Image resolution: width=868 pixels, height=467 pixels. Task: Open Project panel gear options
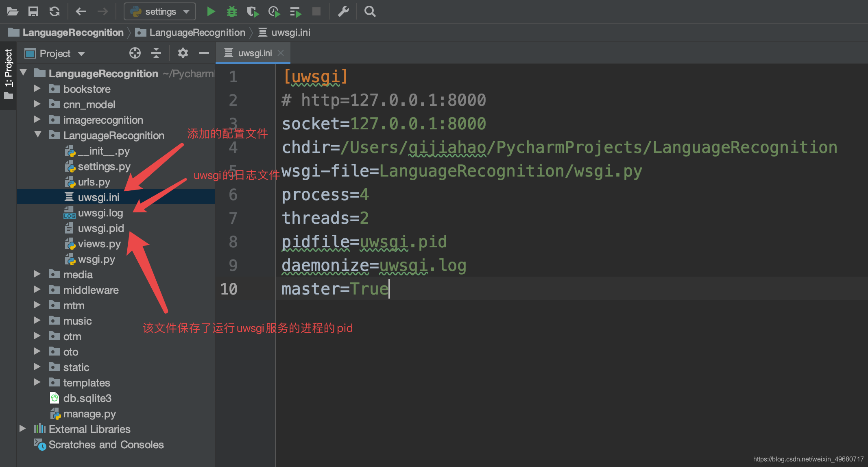[183, 53]
